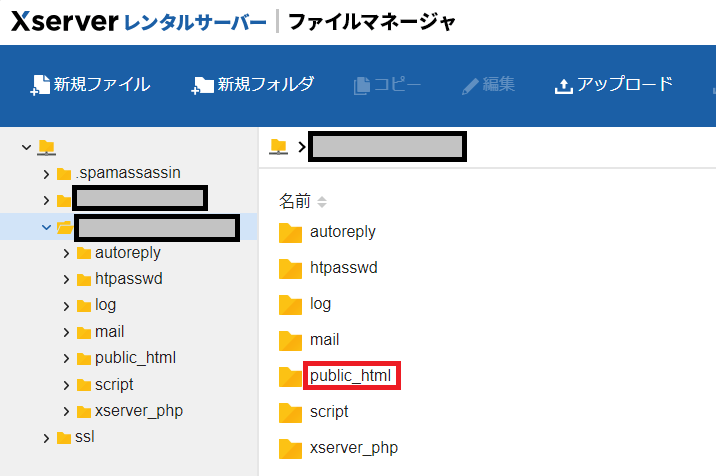716x476 pixels.
Task: Click the autoreply folder icon in file list
Action: tap(290, 232)
